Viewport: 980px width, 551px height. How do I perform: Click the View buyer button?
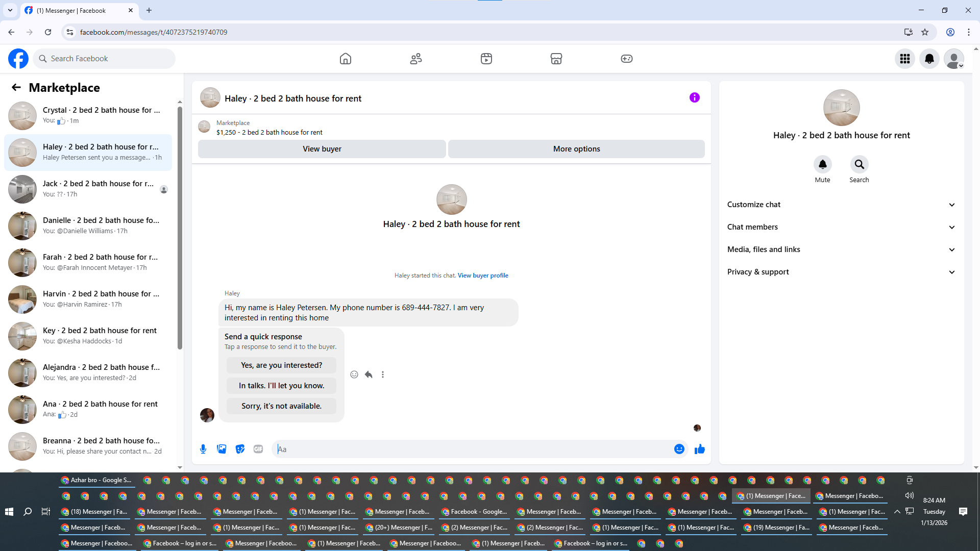(322, 149)
